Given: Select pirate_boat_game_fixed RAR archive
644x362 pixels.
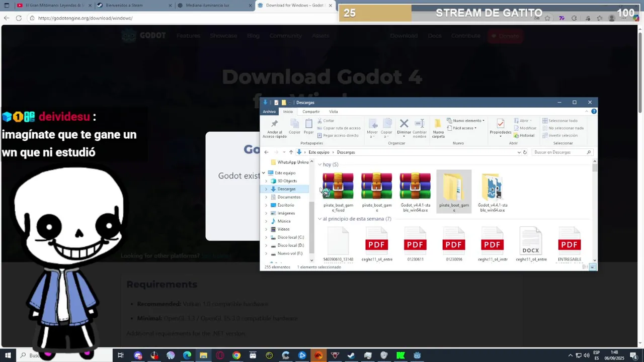Looking at the screenshot, I should click(x=338, y=192).
